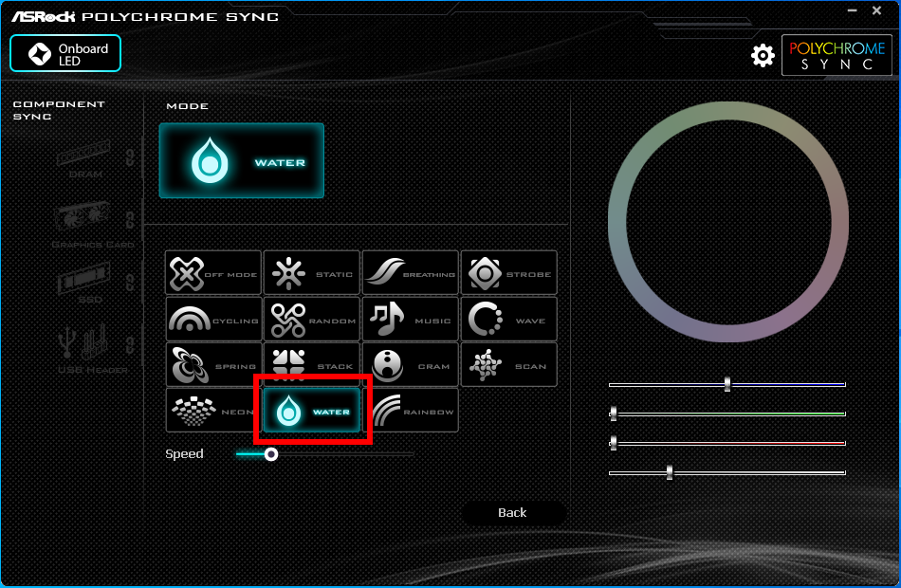Pick the Strobe lighting effect

(509, 273)
